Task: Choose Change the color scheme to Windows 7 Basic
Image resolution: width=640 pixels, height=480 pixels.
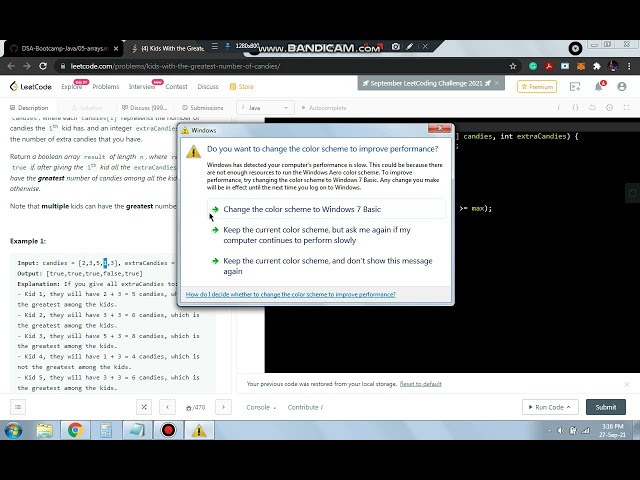Action: [326, 209]
